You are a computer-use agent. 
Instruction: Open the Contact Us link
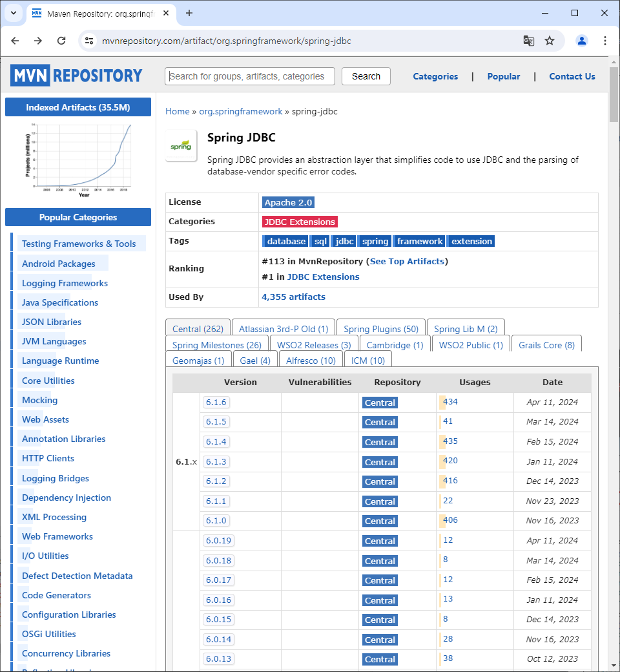[x=572, y=76]
